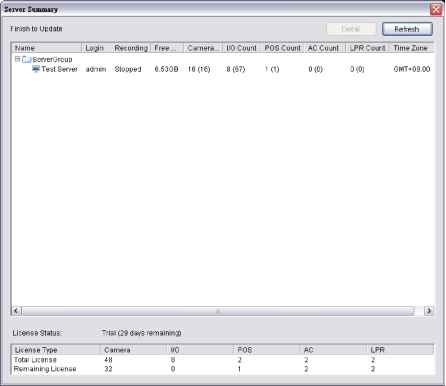Click the Refresh button
The height and width of the screenshot is (386, 446).
coord(407,29)
